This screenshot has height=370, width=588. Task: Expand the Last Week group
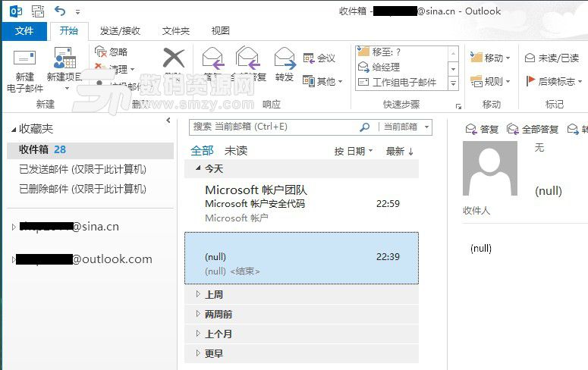[198, 294]
